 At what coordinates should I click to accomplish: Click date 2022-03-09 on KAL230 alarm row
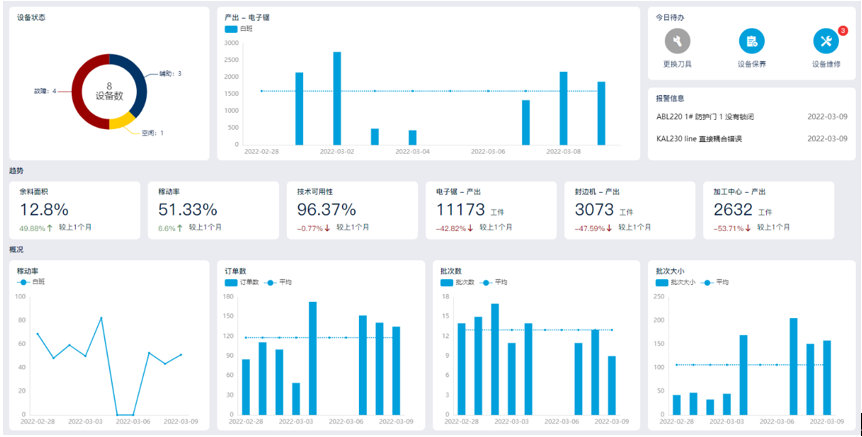pyautogui.click(x=827, y=139)
